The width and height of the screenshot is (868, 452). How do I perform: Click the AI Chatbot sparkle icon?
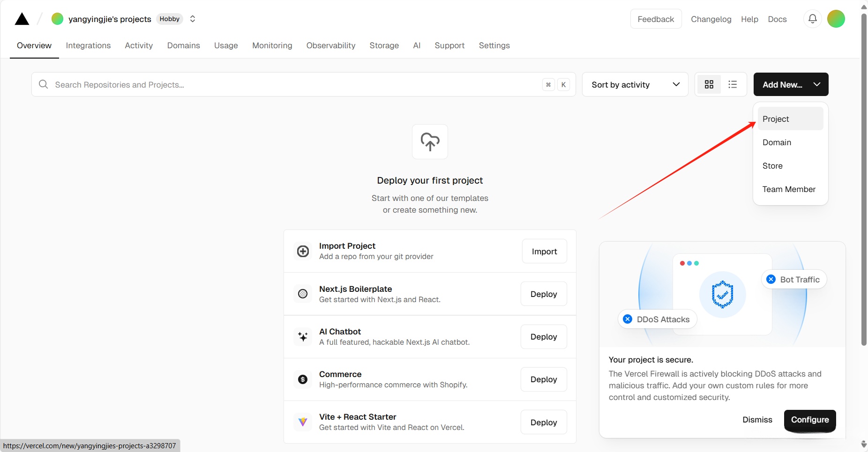(303, 337)
